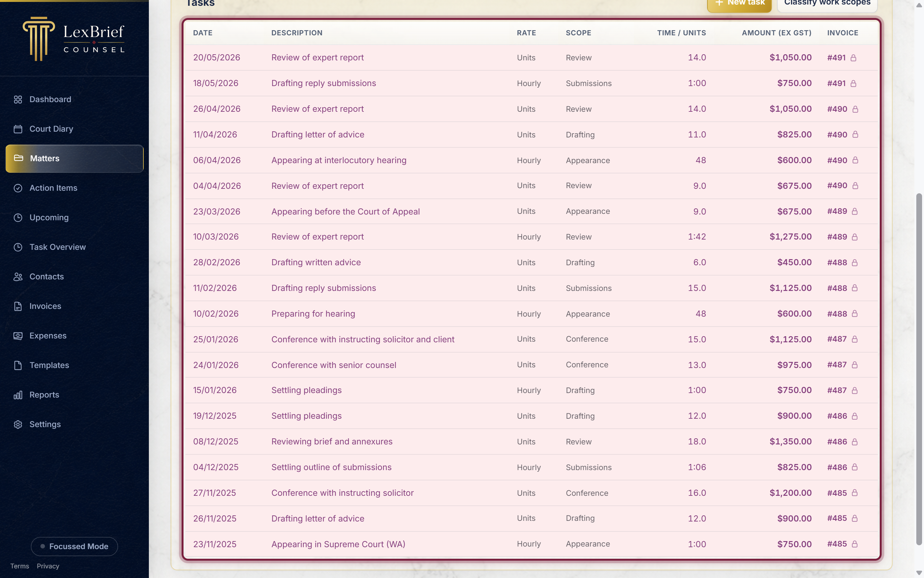Viewport: 924px width, 578px height.
Task: Click the date 15/01/2026
Action: pyautogui.click(x=215, y=390)
